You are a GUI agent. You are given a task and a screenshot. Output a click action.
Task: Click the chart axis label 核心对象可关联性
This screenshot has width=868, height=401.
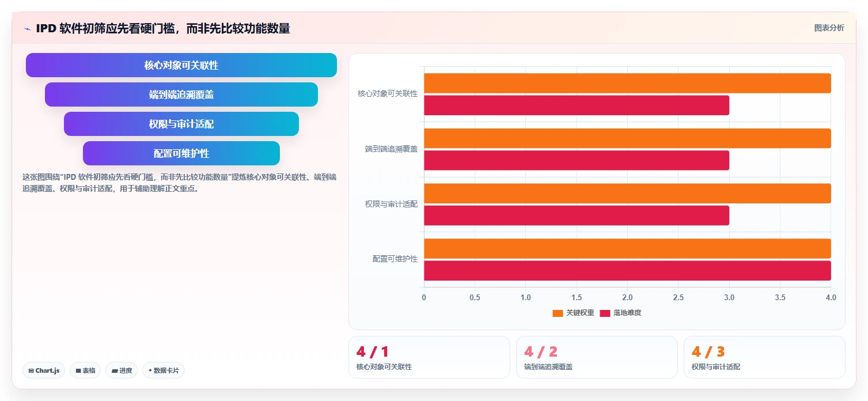click(387, 93)
